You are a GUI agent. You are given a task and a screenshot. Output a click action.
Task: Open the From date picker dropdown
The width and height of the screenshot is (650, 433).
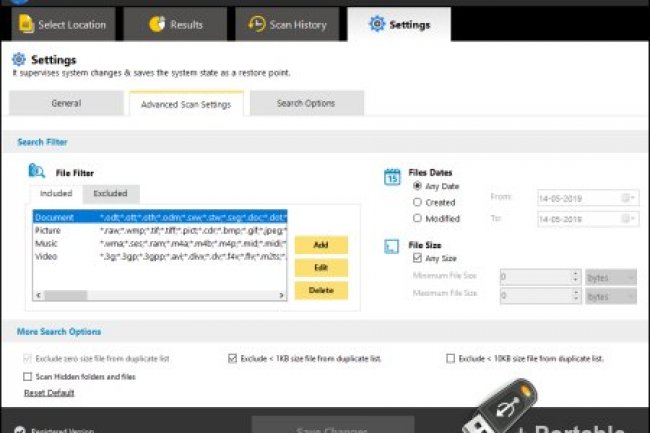click(x=629, y=198)
